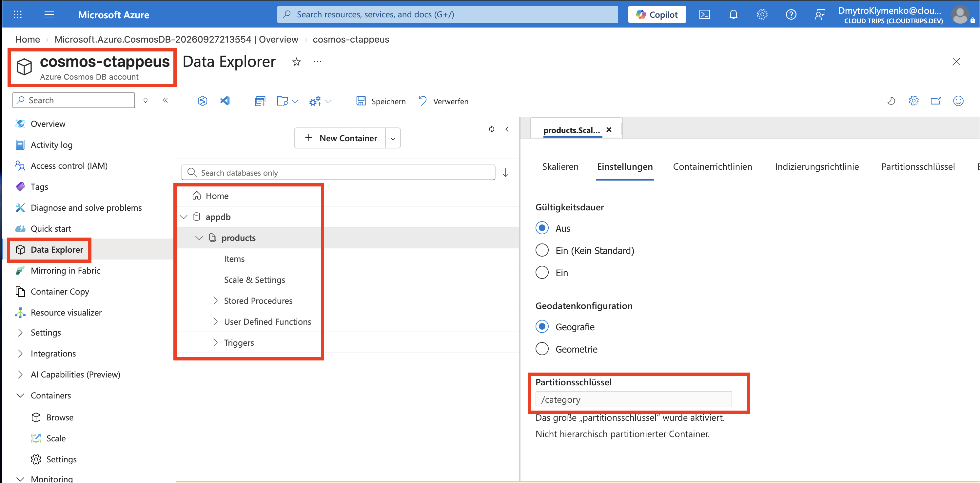Expand User Defined Functions node
This screenshot has height=483, width=980.
pos(215,321)
